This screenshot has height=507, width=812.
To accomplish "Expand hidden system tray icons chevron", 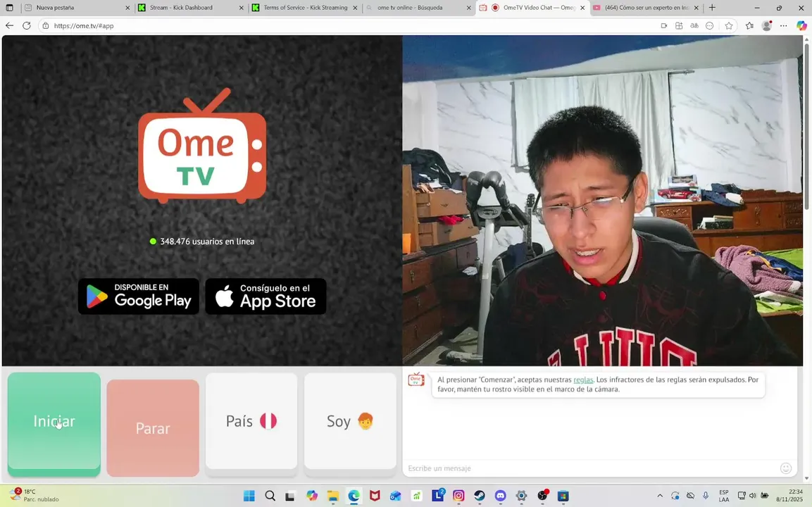I will click(x=660, y=496).
